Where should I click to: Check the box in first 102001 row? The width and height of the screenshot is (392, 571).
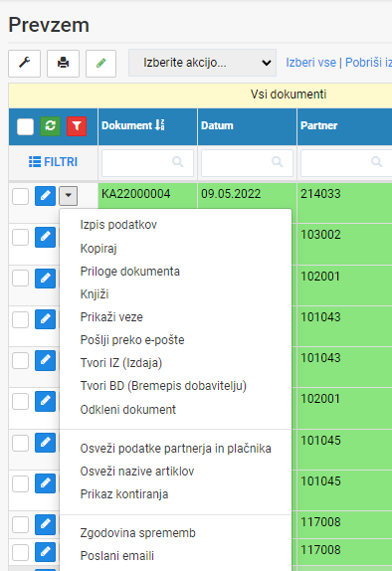(x=21, y=279)
